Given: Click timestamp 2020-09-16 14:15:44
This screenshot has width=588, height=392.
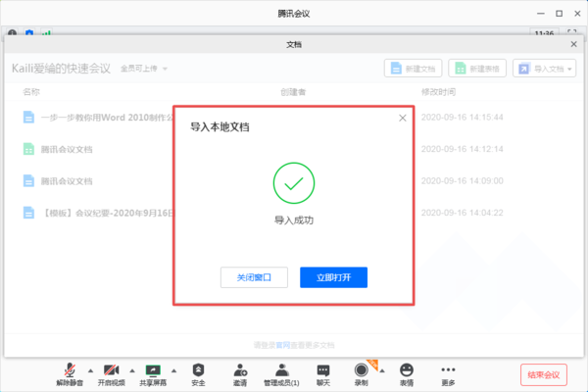Looking at the screenshot, I should tap(462, 118).
